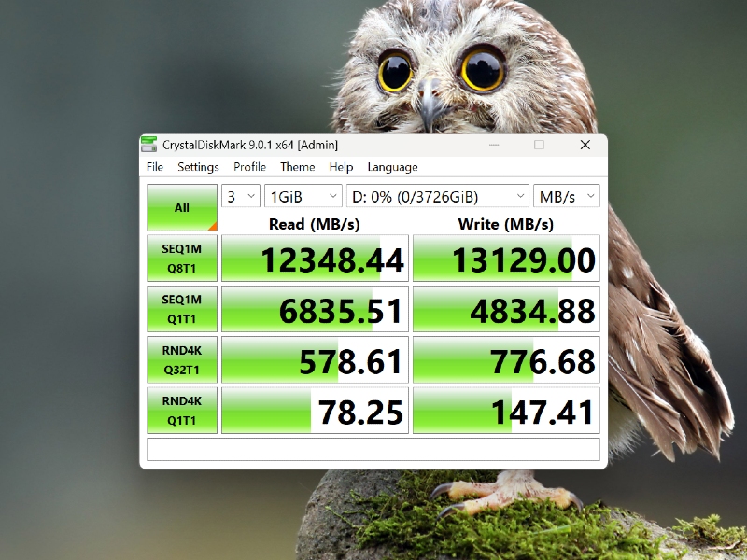The width and height of the screenshot is (747, 560).
Task: Open the Help menu
Action: pyautogui.click(x=341, y=167)
